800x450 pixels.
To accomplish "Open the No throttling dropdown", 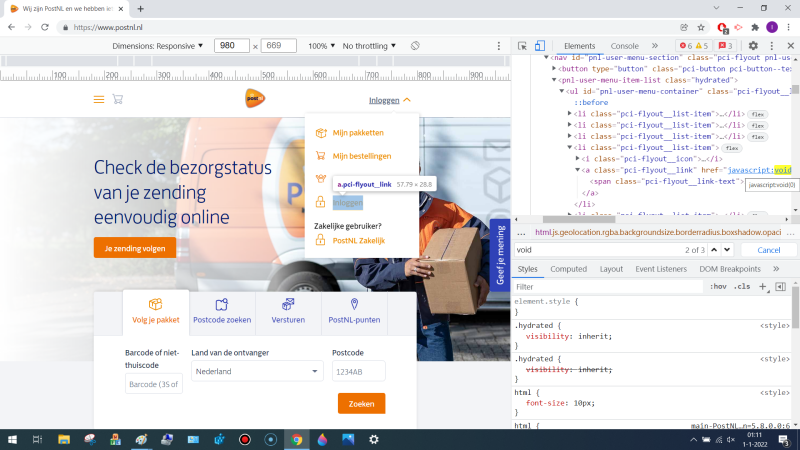I will [x=369, y=46].
